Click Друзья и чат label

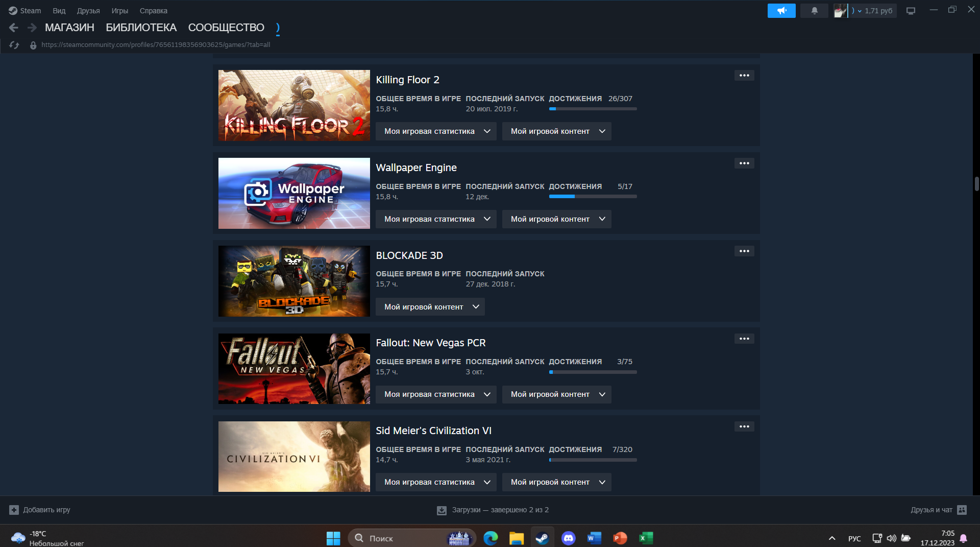(x=932, y=510)
